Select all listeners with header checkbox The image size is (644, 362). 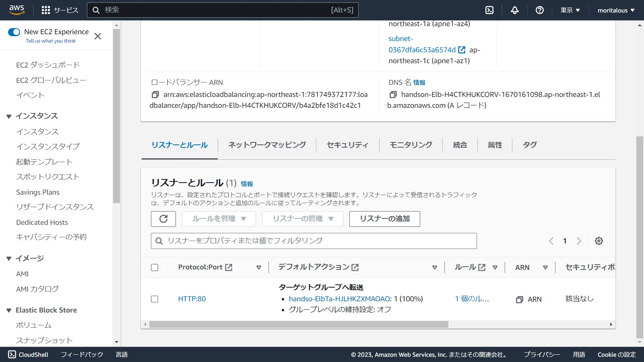[x=155, y=267]
